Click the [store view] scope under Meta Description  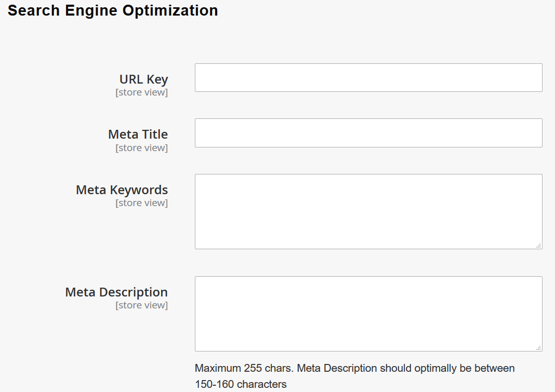coord(141,305)
